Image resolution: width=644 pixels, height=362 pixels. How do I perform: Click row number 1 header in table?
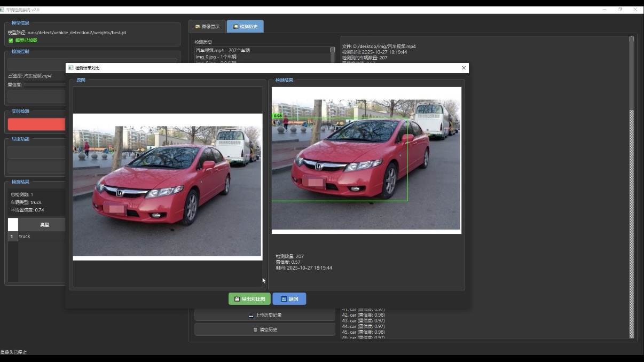(13, 236)
